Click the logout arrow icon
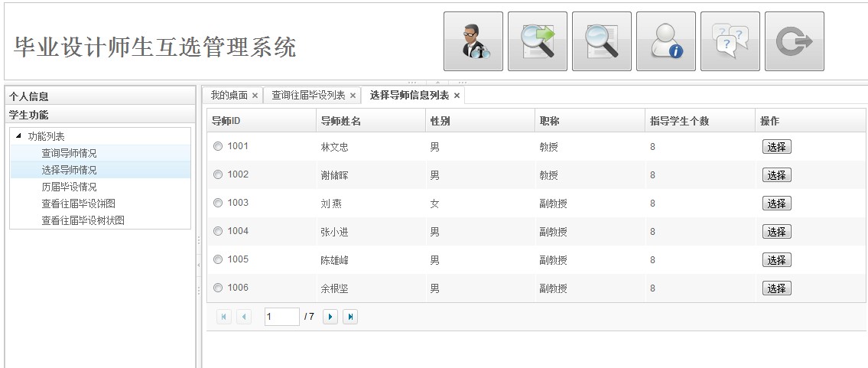Viewport: 868px width, 368px height. point(795,41)
